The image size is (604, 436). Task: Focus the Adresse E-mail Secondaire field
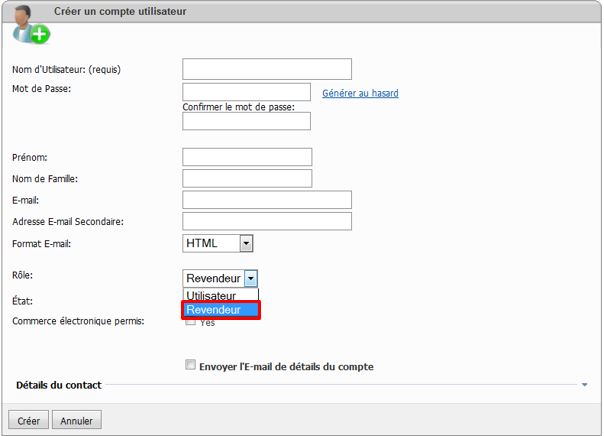point(267,221)
